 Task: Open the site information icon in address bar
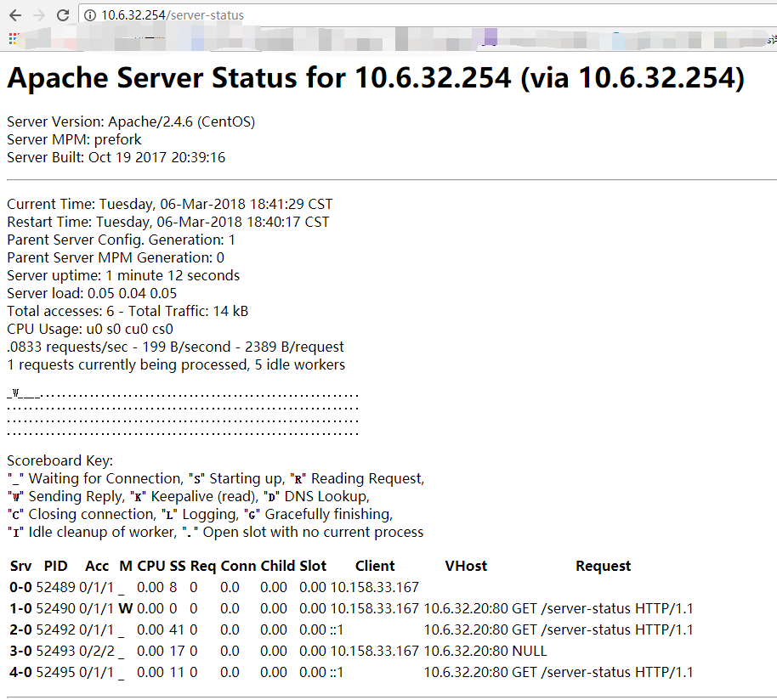click(x=90, y=15)
